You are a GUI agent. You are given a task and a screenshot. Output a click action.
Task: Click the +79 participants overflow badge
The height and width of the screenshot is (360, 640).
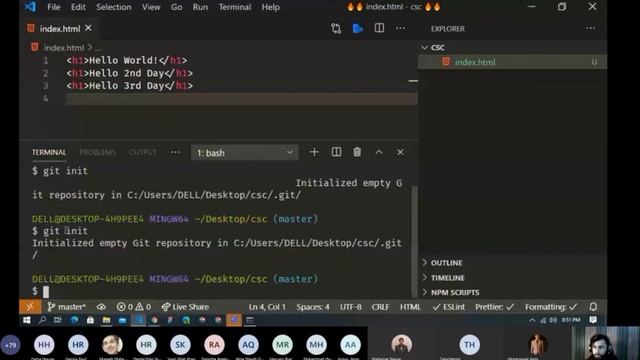coord(10,345)
